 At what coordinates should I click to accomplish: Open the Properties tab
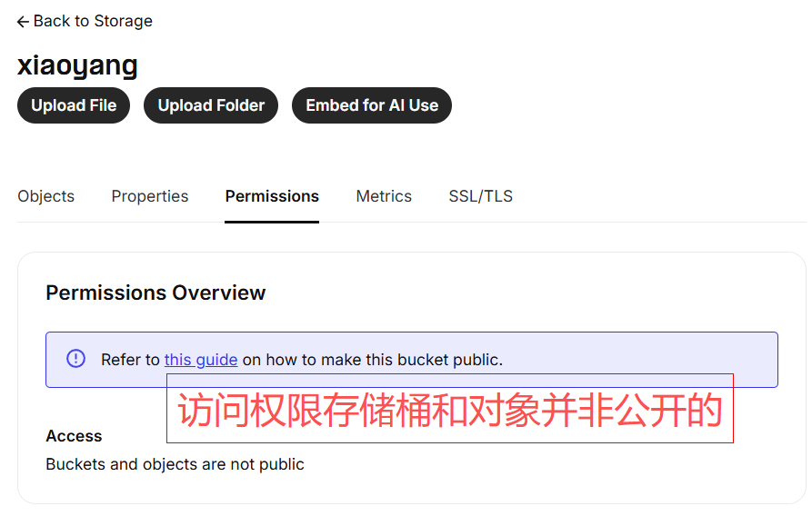pyautogui.click(x=150, y=196)
